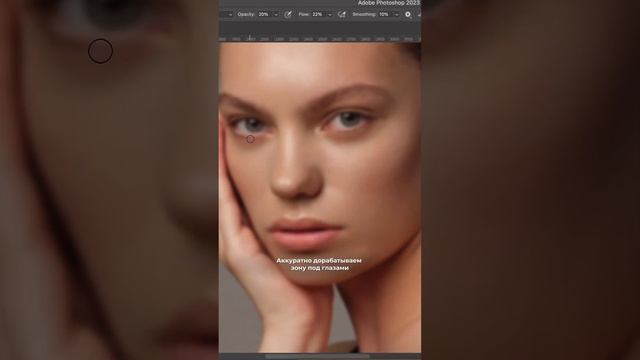Open smoothing options gear icon
640x360 pixels.
pos(408,14)
